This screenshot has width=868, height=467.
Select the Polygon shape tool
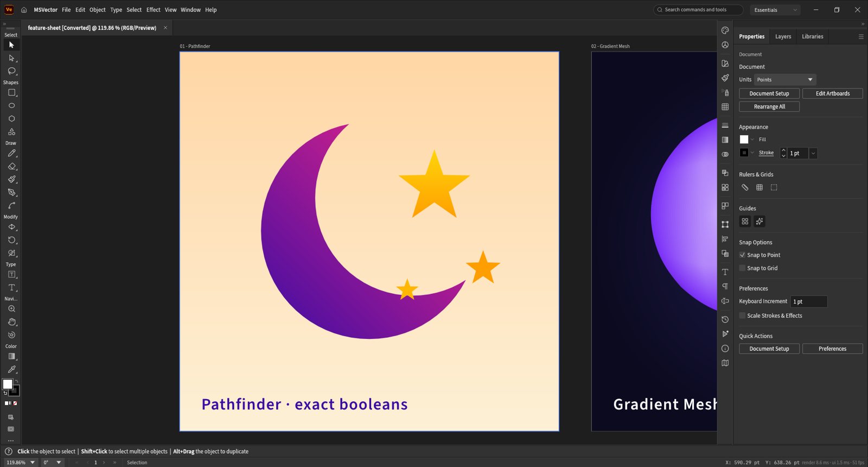11,119
